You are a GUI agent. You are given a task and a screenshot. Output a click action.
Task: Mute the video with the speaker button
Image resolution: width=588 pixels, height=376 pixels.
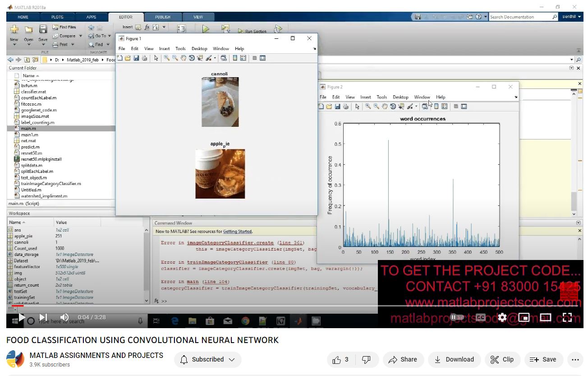(64, 317)
